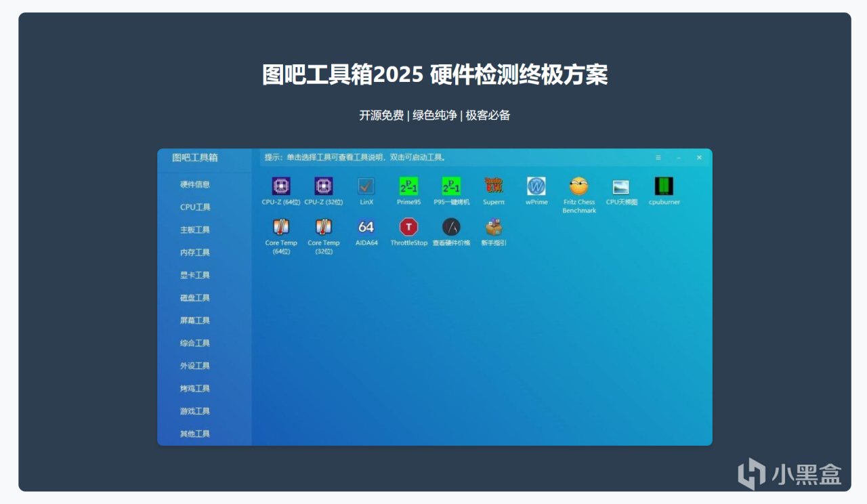This screenshot has height=504, width=867.
Task: Select the Core Temp (64位) icon
Action: [281, 227]
